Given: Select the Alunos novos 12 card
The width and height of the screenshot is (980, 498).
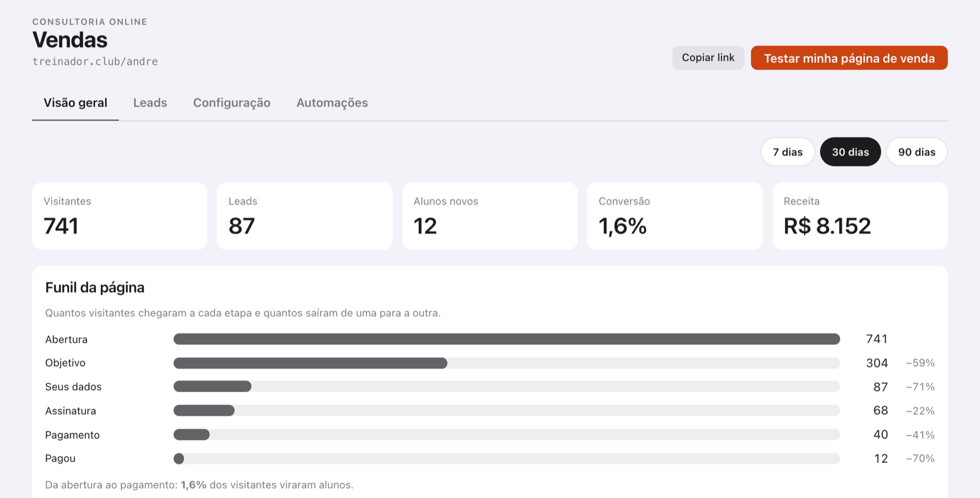Looking at the screenshot, I should pos(490,216).
